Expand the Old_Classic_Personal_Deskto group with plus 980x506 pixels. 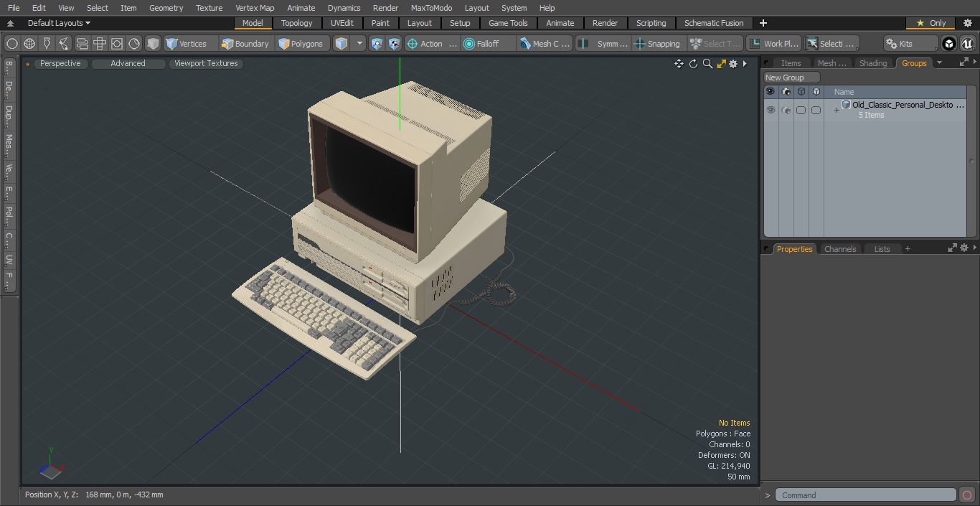(837, 111)
